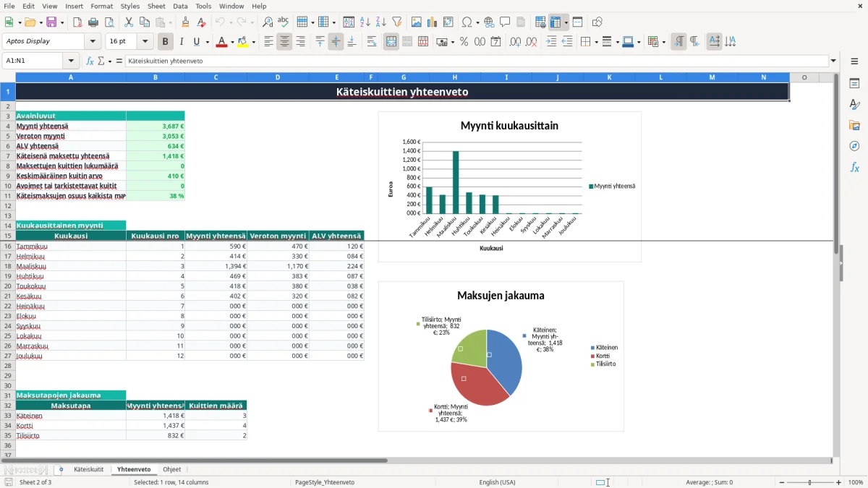Click the Draw Functions shapes icon
The image size is (868, 488).
(x=597, y=22)
